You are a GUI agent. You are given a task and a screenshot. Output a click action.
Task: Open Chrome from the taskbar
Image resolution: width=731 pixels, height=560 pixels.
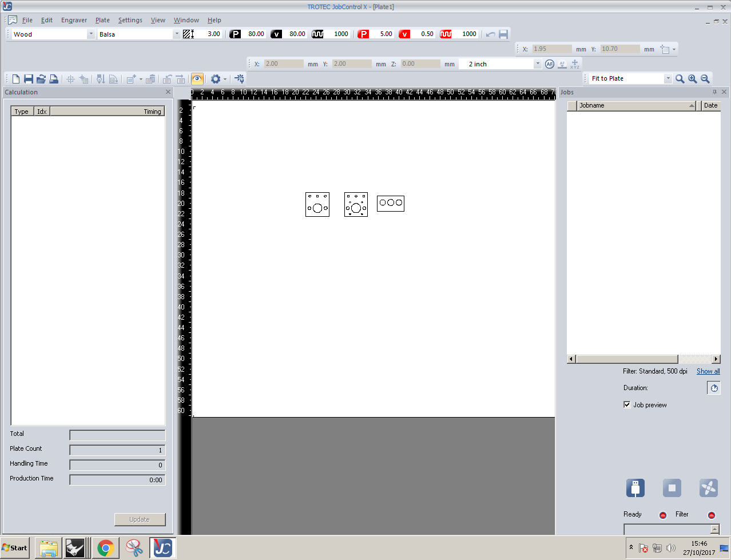105,548
